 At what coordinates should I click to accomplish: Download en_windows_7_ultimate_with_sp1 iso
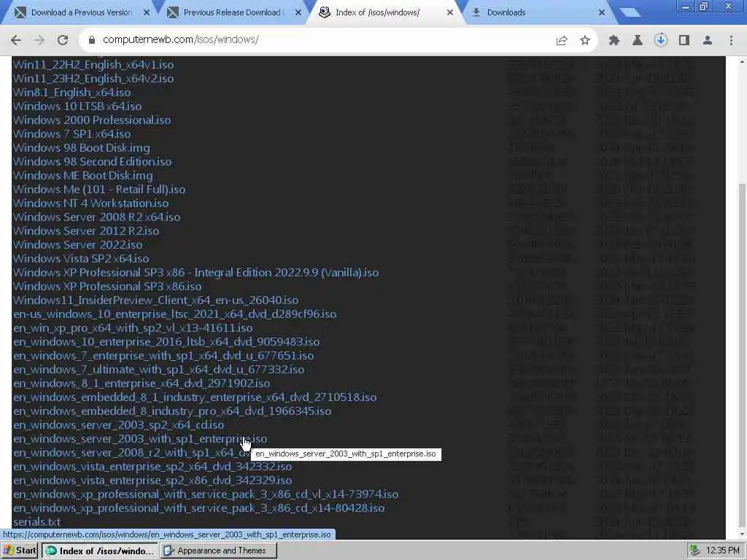pyautogui.click(x=158, y=370)
